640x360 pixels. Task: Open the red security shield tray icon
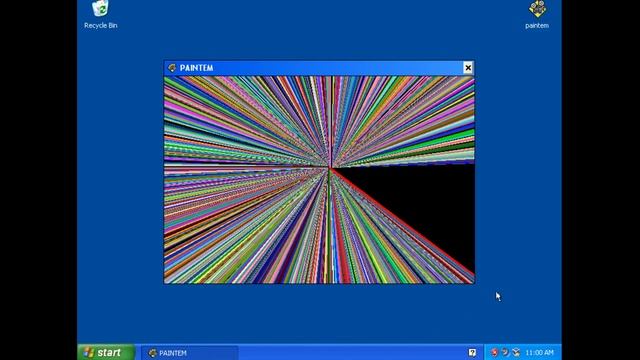click(x=494, y=352)
